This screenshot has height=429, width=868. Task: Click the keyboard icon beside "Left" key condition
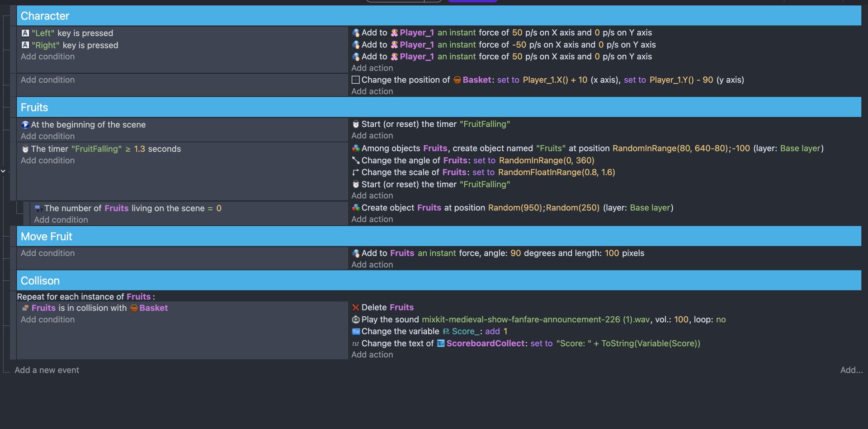[25, 33]
